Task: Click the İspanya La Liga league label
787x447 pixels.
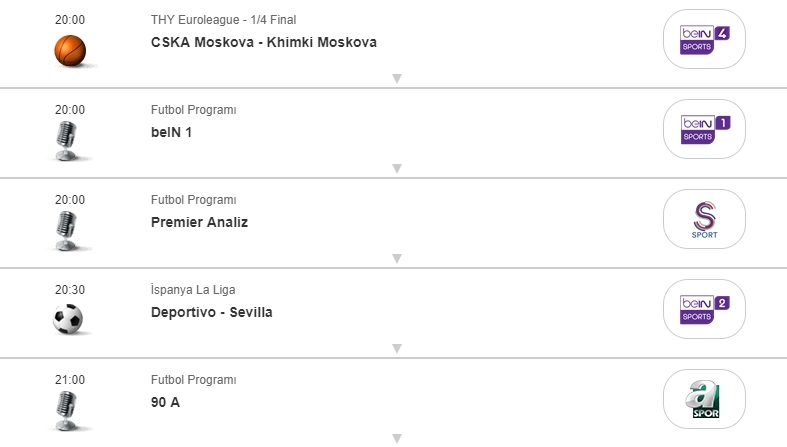Action: [x=193, y=290]
